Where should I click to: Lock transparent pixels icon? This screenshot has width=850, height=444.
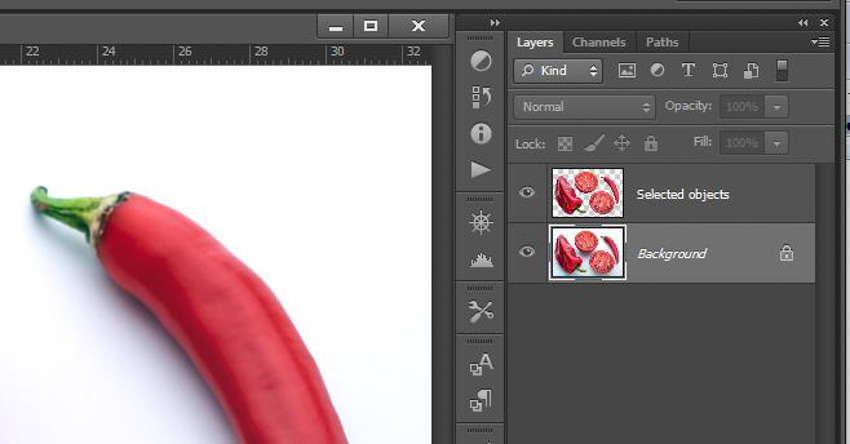click(565, 144)
